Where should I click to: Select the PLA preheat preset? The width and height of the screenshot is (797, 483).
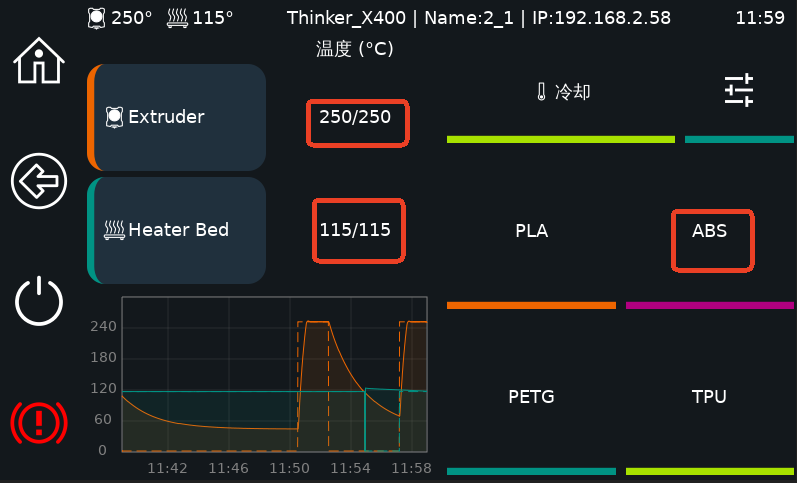tap(531, 231)
